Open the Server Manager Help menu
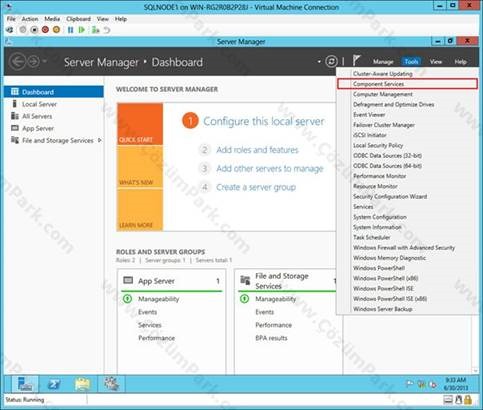Viewport: 483px width, 410px height. point(460,62)
